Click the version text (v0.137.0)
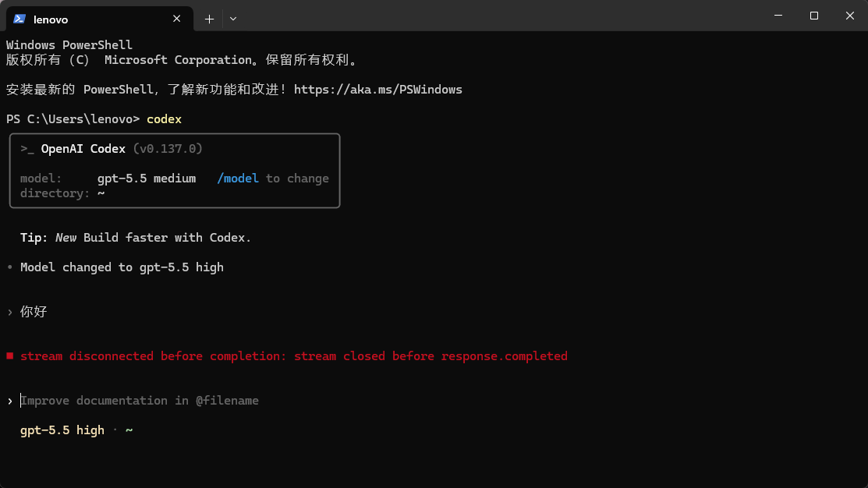The width and height of the screenshot is (868, 488). click(168, 149)
